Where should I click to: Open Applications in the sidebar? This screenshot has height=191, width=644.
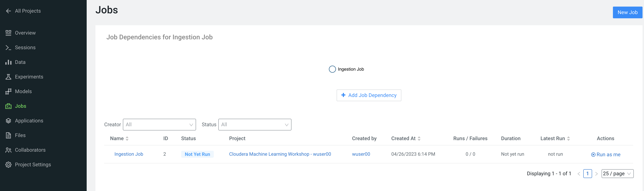(x=29, y=121)
